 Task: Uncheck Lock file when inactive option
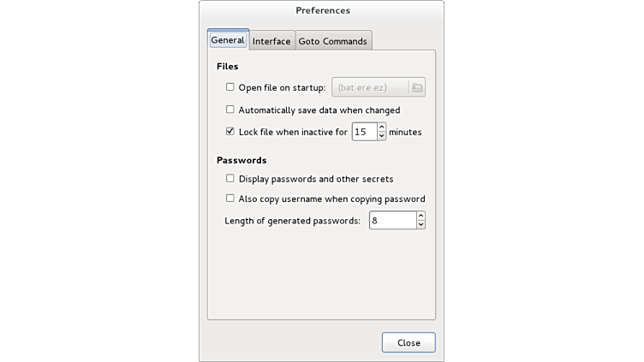pyautogui.click(x=230, y=132)
